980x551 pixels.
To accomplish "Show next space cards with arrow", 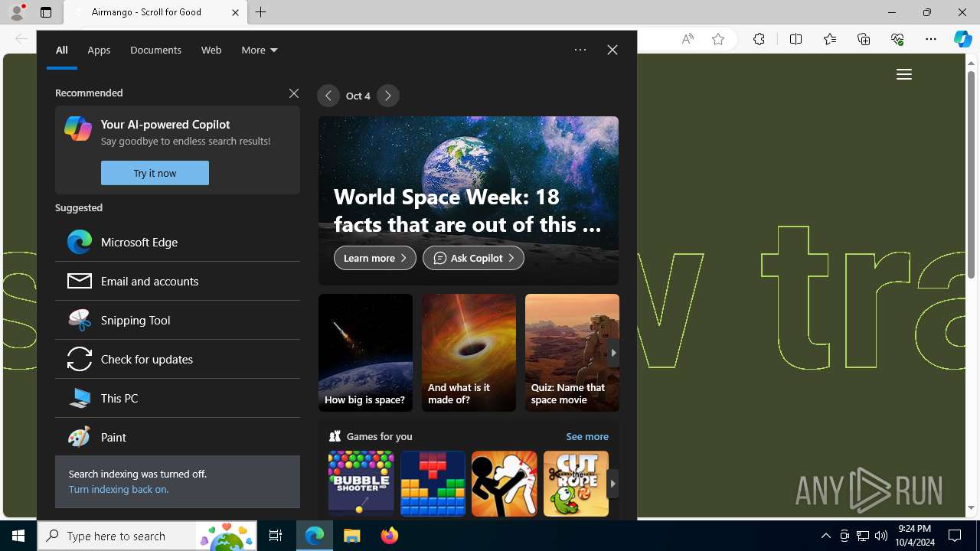I will click(x=613, y=353).
